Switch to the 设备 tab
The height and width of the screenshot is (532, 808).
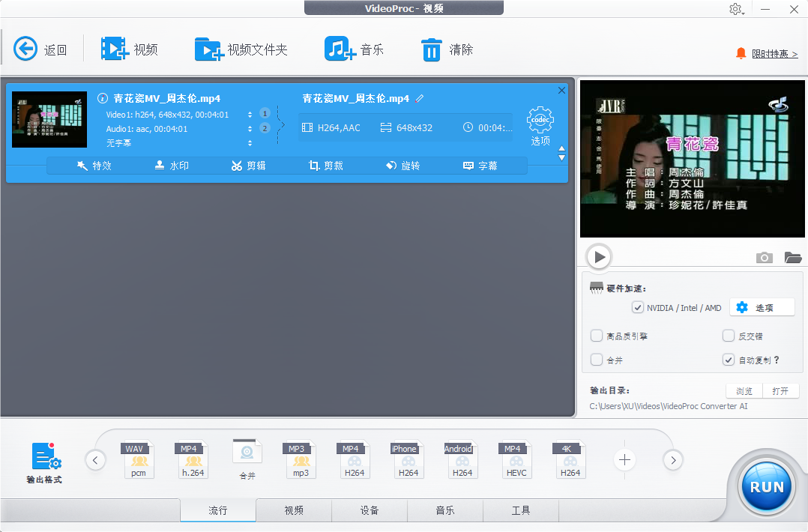[x=370, y=510]
